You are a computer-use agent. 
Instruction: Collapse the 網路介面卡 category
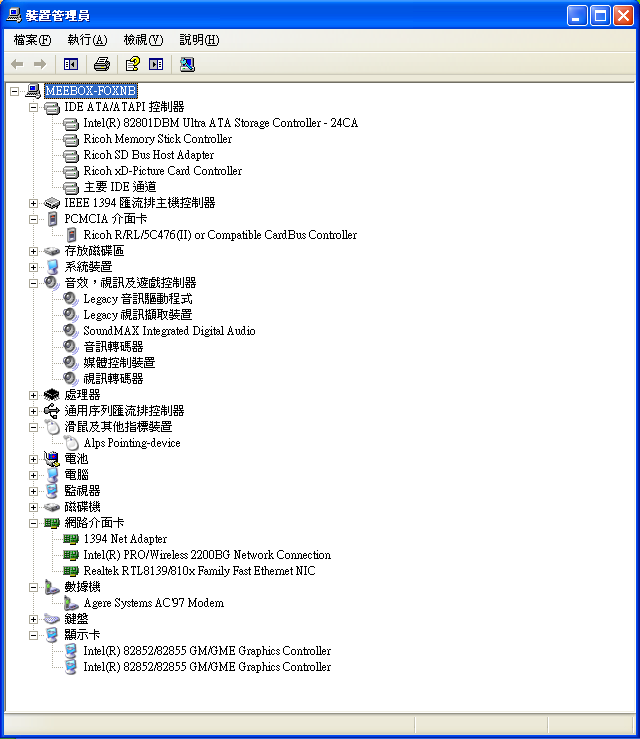[x=33, y=524]
